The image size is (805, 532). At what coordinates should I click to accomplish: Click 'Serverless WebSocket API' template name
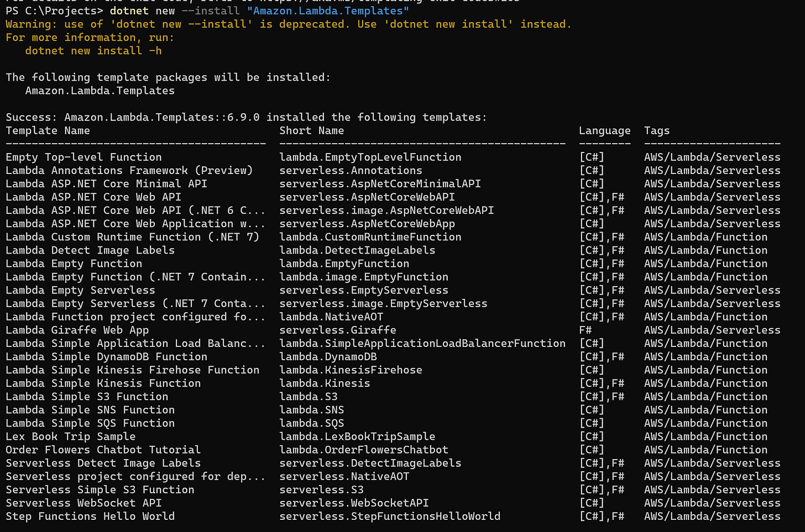pos(84,503)
